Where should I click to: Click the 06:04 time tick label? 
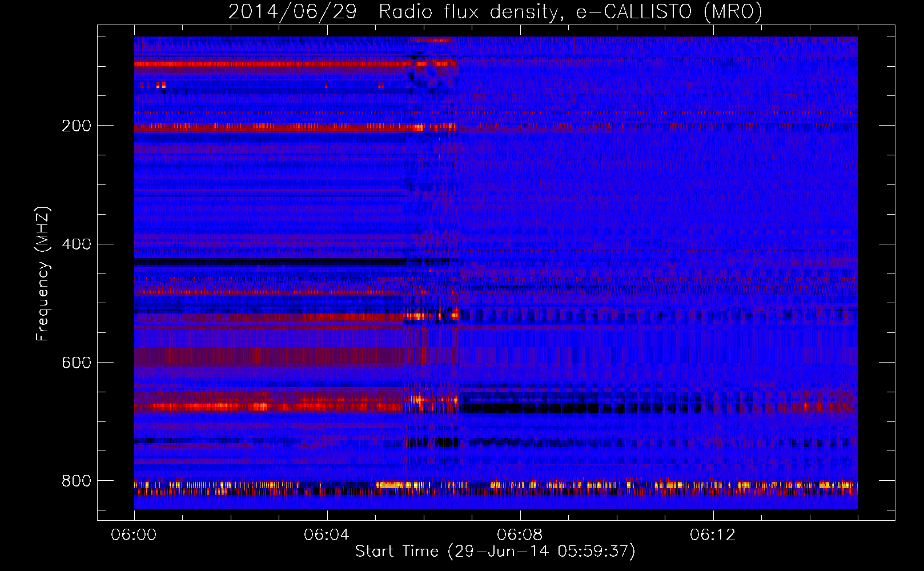[327, 535]
